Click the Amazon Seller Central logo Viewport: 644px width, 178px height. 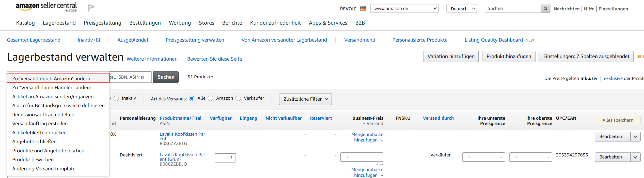(46, 7)
